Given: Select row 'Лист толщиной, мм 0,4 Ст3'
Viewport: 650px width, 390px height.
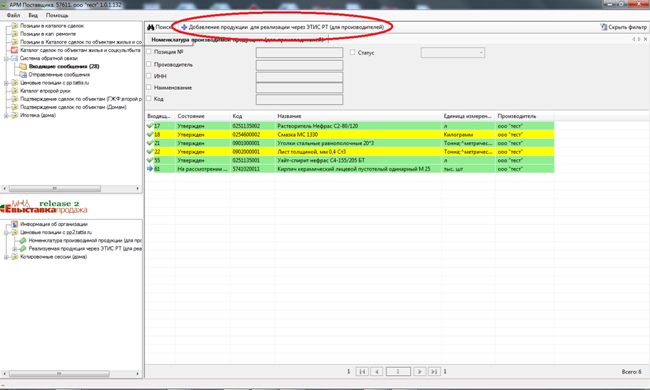Looking at the screenshot, I should (349, 152).
